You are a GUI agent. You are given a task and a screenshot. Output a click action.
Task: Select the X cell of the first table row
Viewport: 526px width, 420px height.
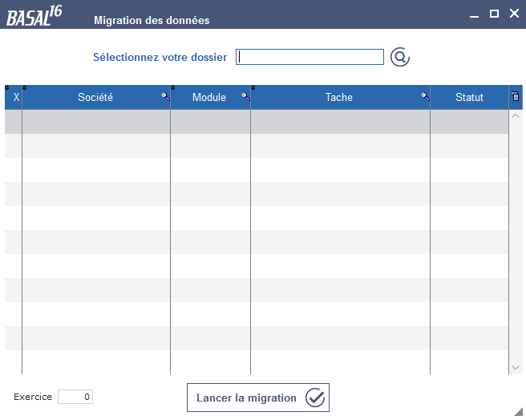click(x=14, y=122)
